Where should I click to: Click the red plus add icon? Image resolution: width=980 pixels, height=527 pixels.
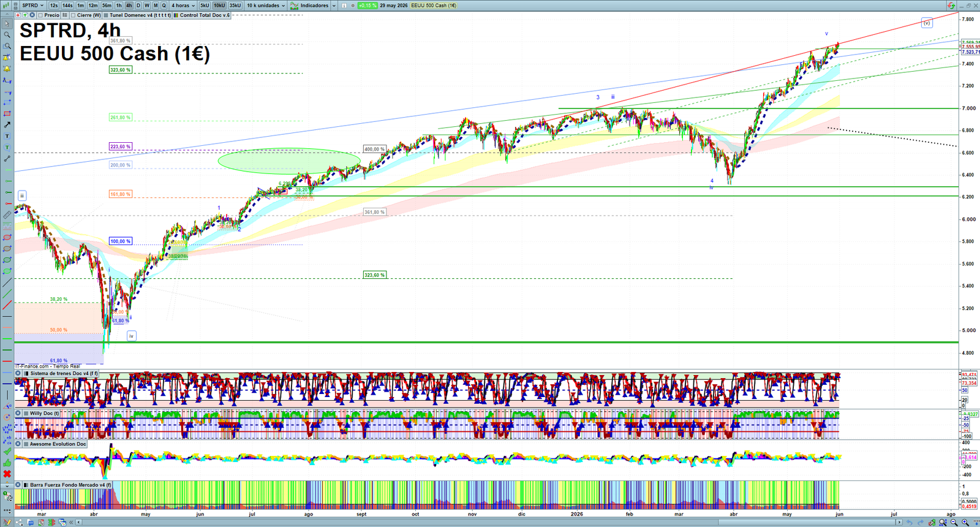click(x=18, y=15)
